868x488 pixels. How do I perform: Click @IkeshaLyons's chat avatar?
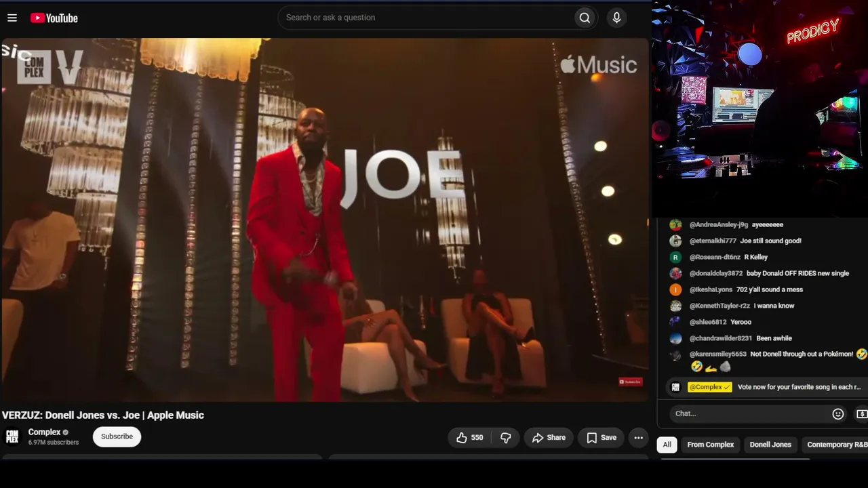point(675,290)
